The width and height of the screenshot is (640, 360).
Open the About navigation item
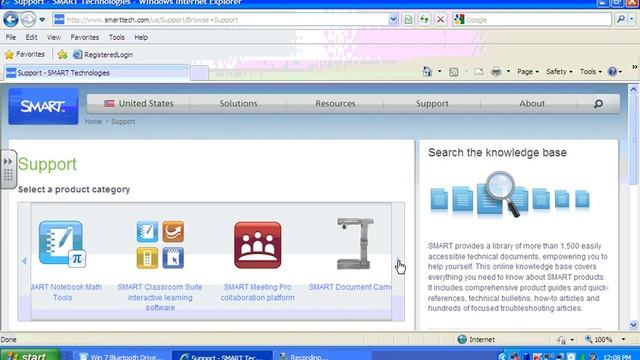click(532, 104)
